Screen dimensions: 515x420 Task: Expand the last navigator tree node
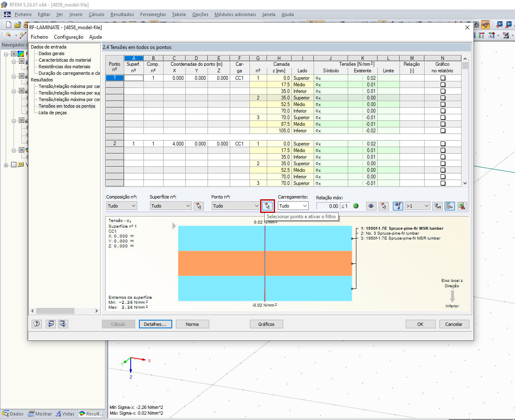[6, 165]
